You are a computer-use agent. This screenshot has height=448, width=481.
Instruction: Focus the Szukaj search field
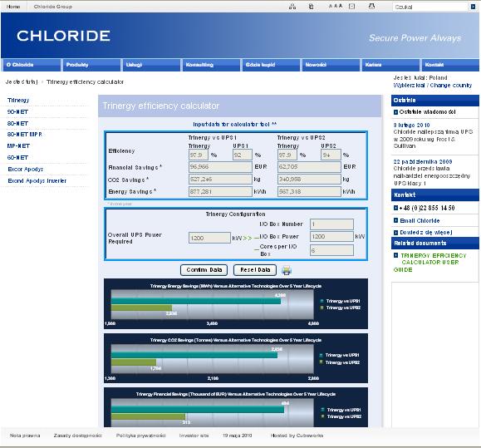430,7
